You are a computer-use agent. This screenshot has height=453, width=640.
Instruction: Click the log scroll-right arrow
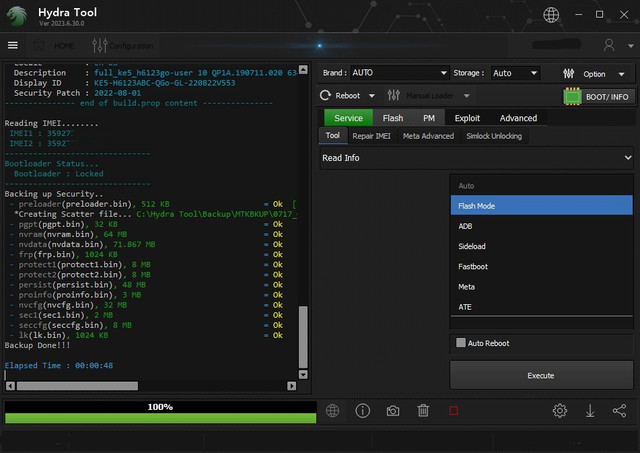(291, 386)
